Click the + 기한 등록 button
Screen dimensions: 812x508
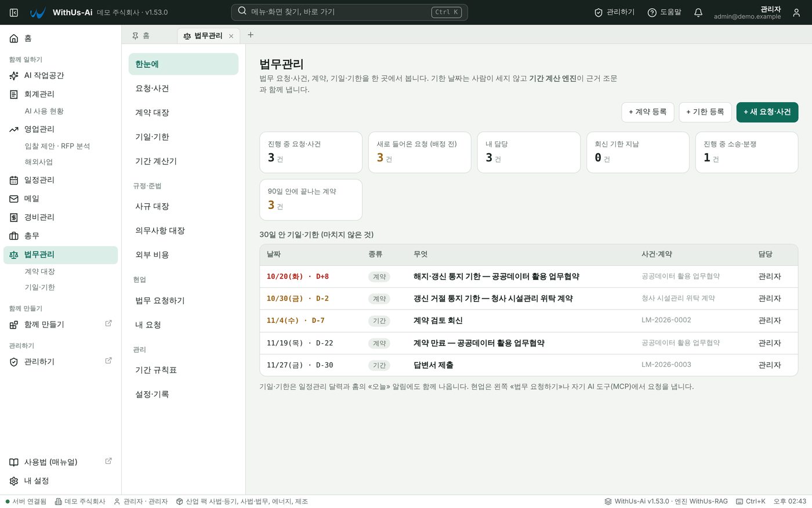click(705, 112)
